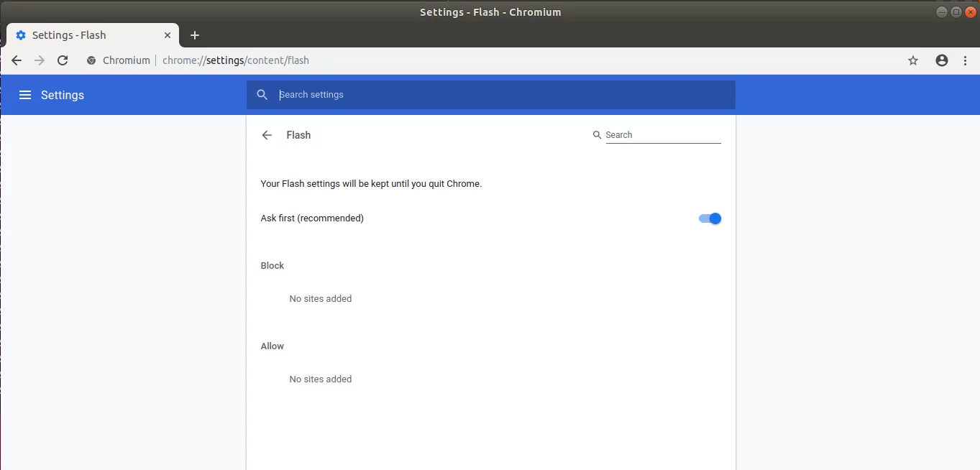Viewport: 980px width, 470px height.
Task: Click the magnifier icon beside Flash site search
Action: (x=597, y=134)
